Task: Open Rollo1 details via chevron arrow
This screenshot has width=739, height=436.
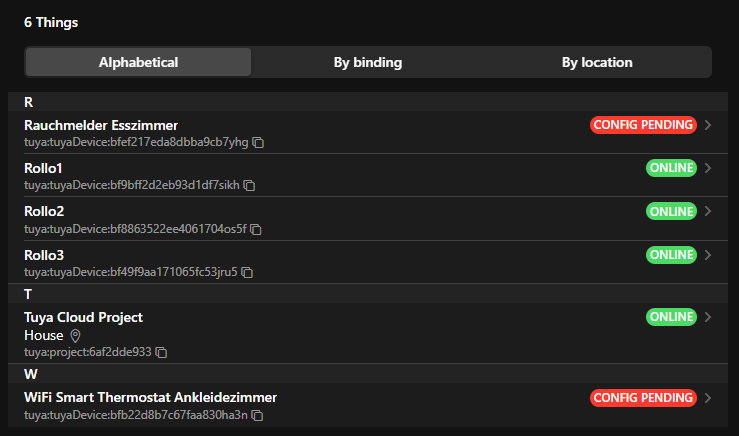Action: point(708,168)
